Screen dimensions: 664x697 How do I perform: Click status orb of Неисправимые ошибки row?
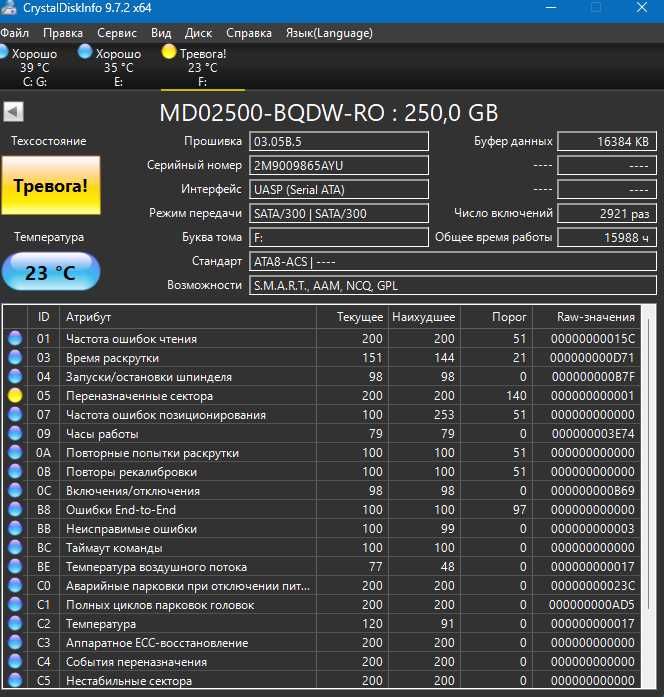[x=15, y=529]
